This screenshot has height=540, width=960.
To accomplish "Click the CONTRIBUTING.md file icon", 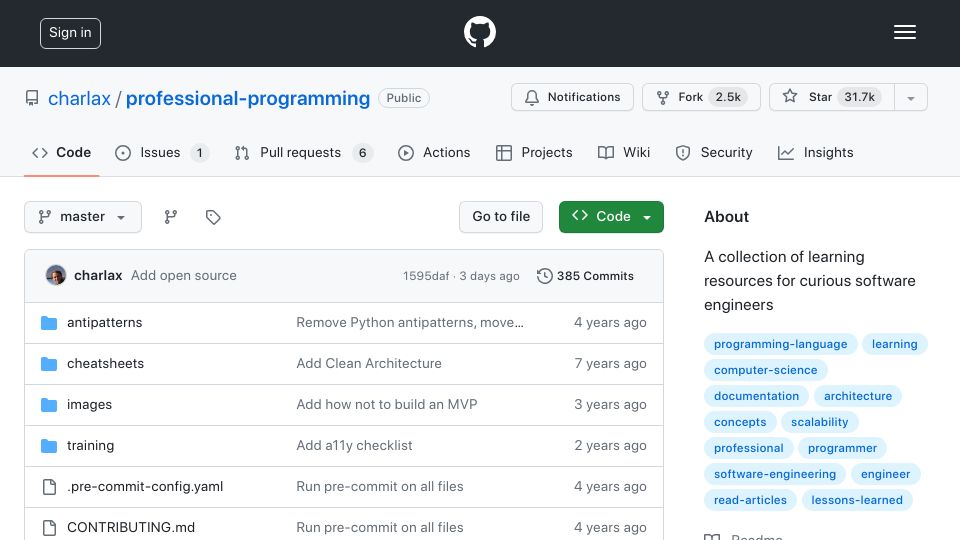I will point(49,528).
